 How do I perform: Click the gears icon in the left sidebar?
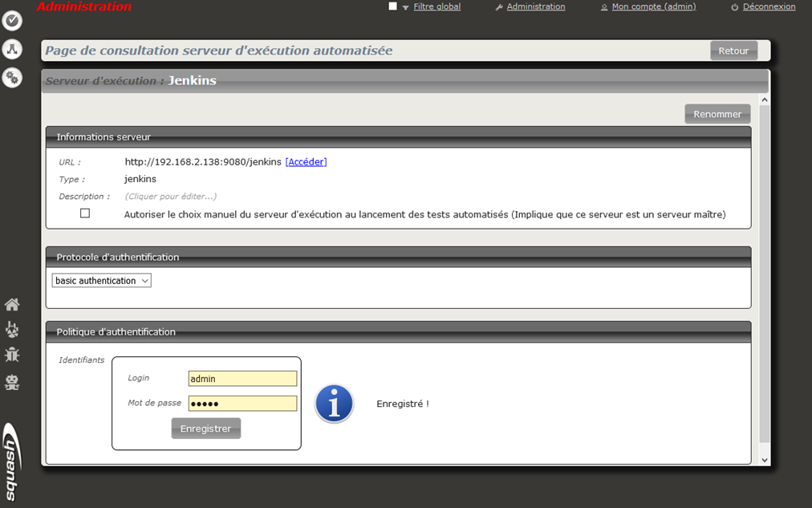coord(12,77)
